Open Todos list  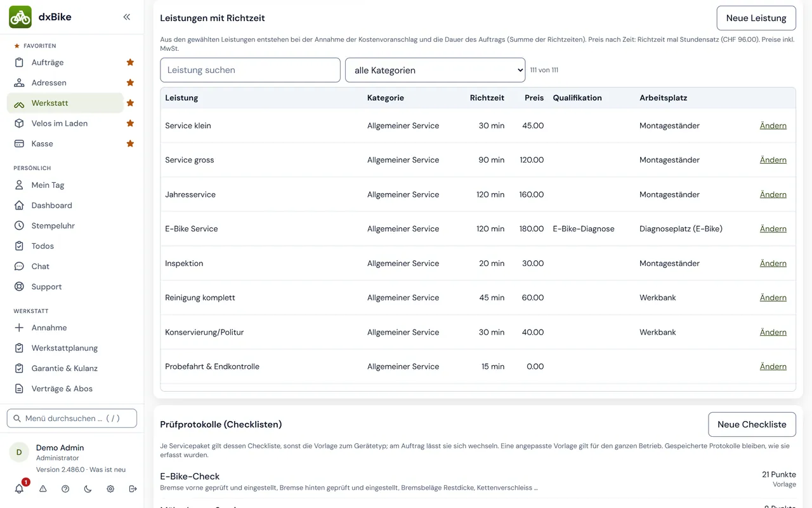(72, 246)
